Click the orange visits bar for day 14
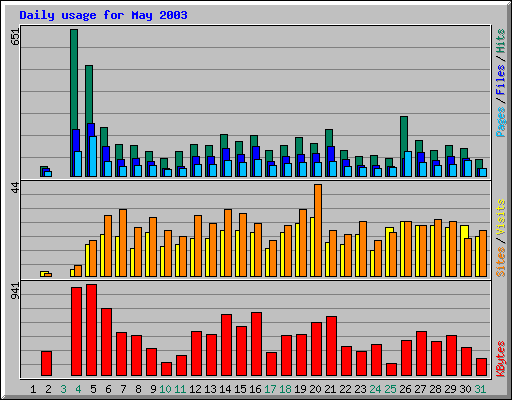Screen dimensions: 512x400 pos(228,243)
